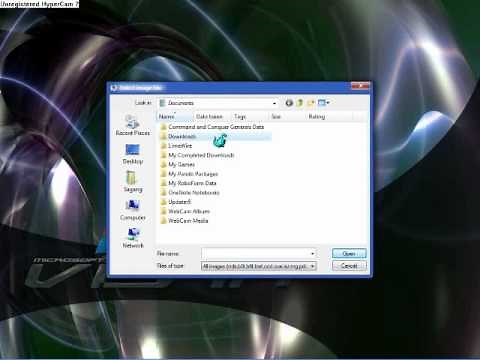Sort by the Tags column header
This screenshot has width=480, height=360.
point(250,116)
